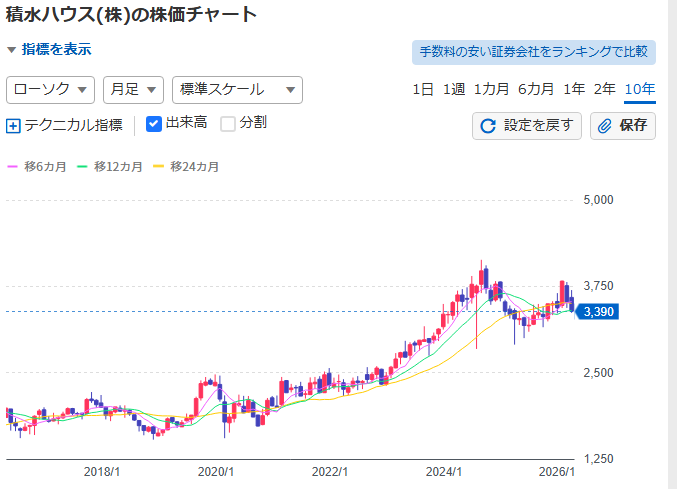Click the plus icon beside テクニカル指標
This screenshot has height=489, width=677.
click(x=13, y=126)
